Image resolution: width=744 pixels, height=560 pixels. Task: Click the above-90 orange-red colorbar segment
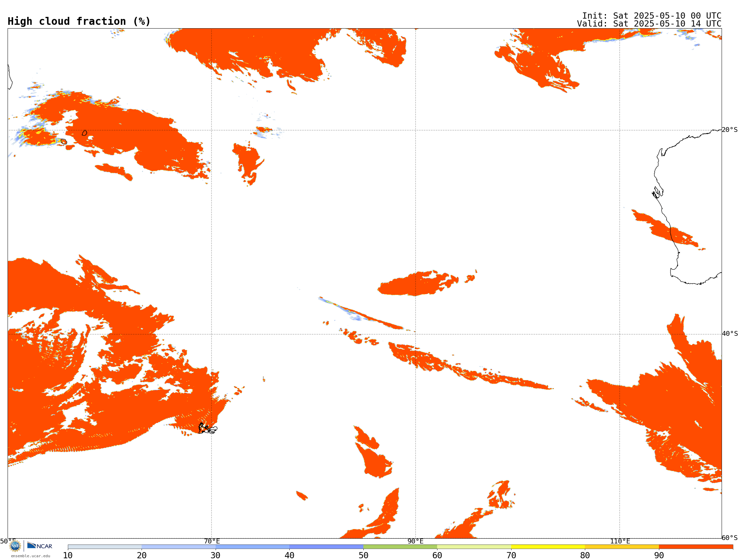696,547
